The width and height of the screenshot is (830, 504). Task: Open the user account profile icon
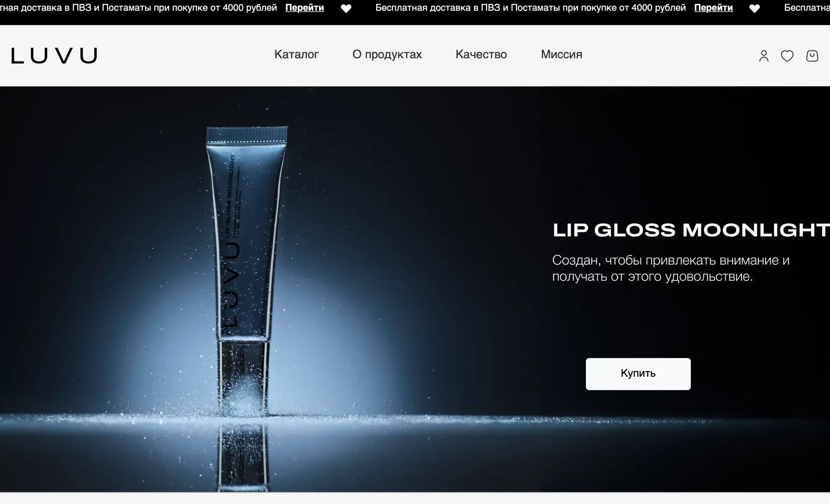[x=764, y=56]
